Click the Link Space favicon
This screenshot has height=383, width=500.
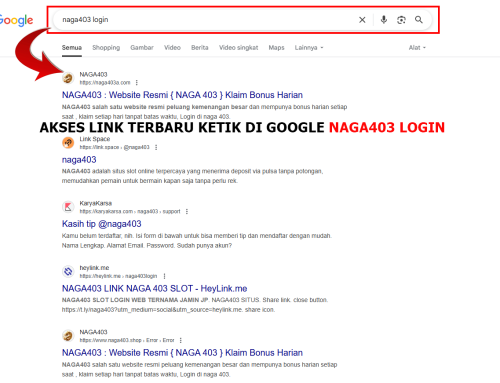[x=68, y=143]
